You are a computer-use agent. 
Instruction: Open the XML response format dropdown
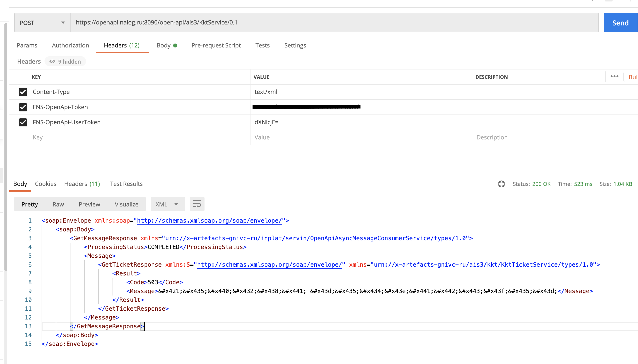pyautogui.click(x=167, y=204)
